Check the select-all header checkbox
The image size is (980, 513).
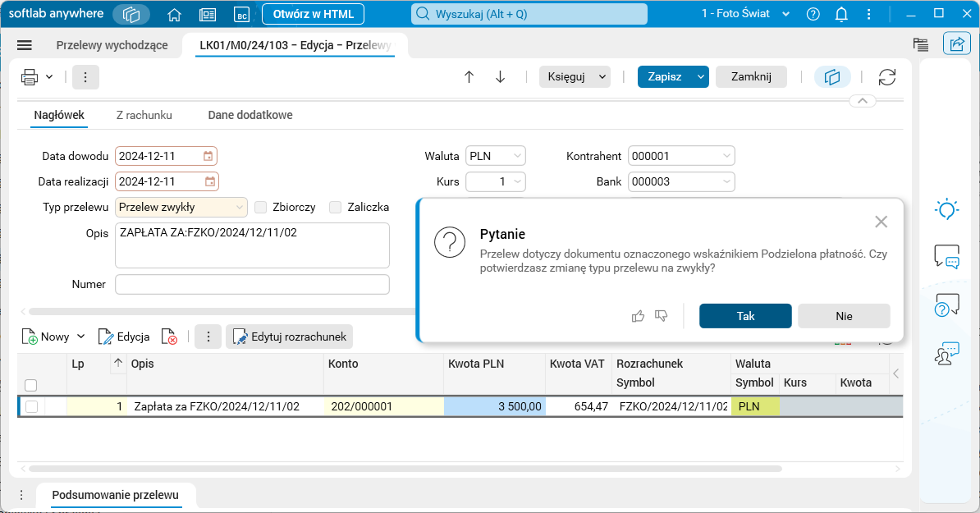[30, 385]
